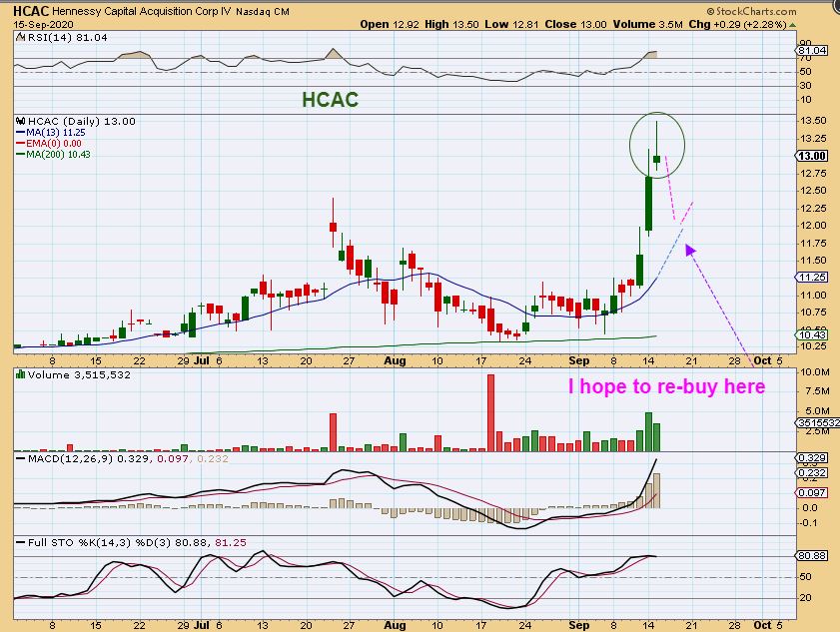Click the 11.00 price axis label

(813, 296)
